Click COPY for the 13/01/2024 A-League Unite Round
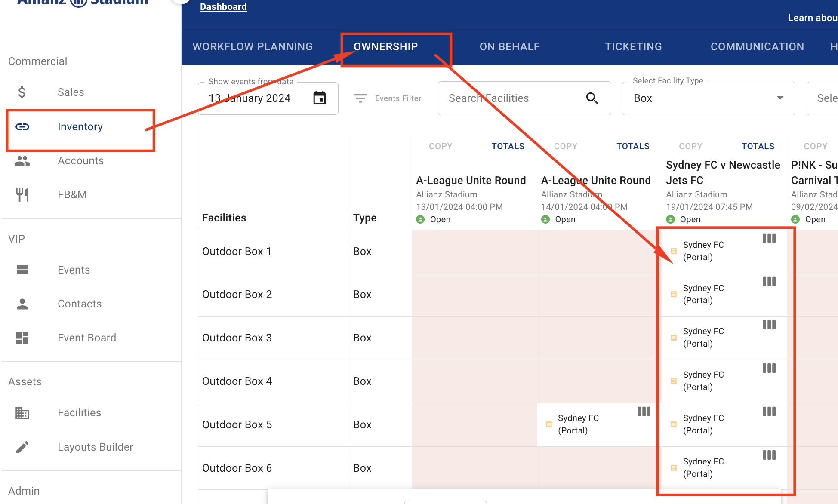The width and height of the screenshot is (838, 504). pos(441,146)
